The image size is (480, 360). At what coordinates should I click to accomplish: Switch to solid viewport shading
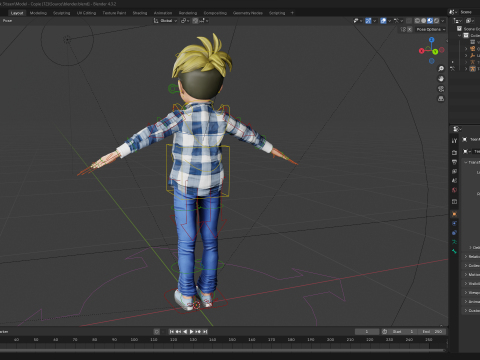tap(423, 21)
